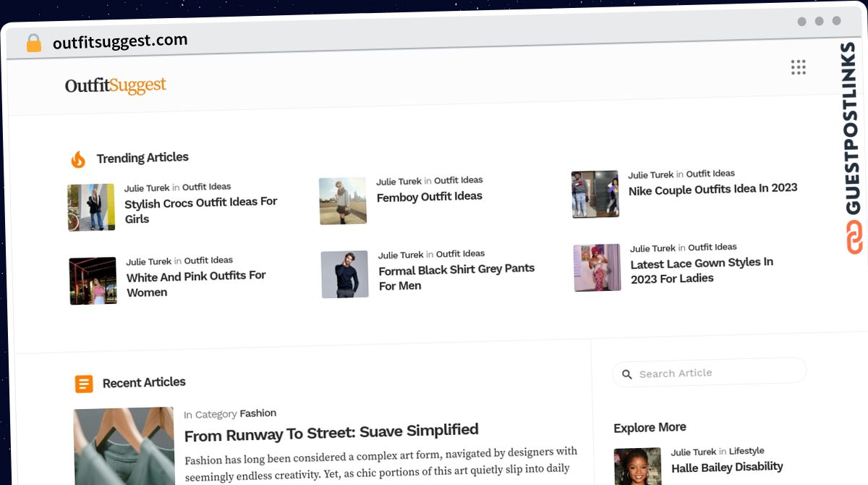Click the search magnifier icon
The height and width of the screenshot is (485, 868).
(x=627, y=375)
